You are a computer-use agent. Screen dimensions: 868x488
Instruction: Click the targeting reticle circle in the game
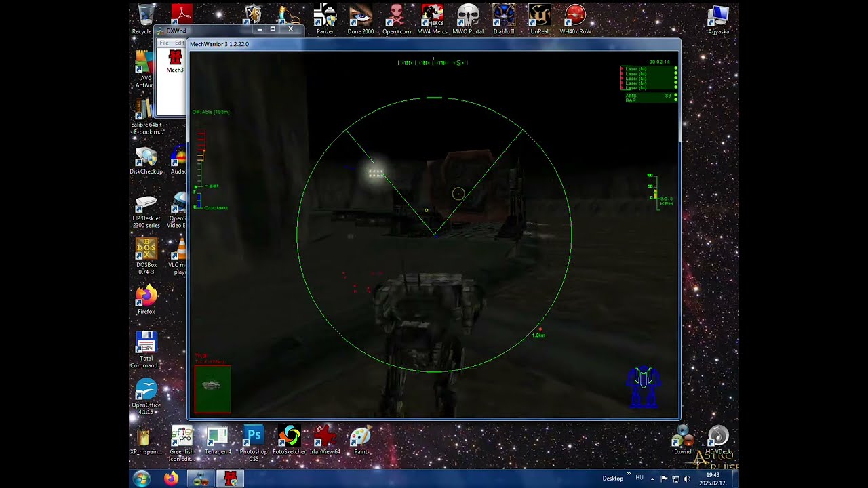click(458, 194)
